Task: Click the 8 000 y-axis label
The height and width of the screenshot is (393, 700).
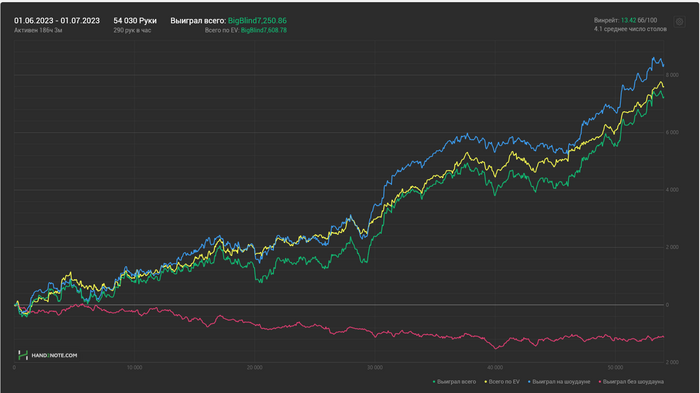Action: pos(672,75)
